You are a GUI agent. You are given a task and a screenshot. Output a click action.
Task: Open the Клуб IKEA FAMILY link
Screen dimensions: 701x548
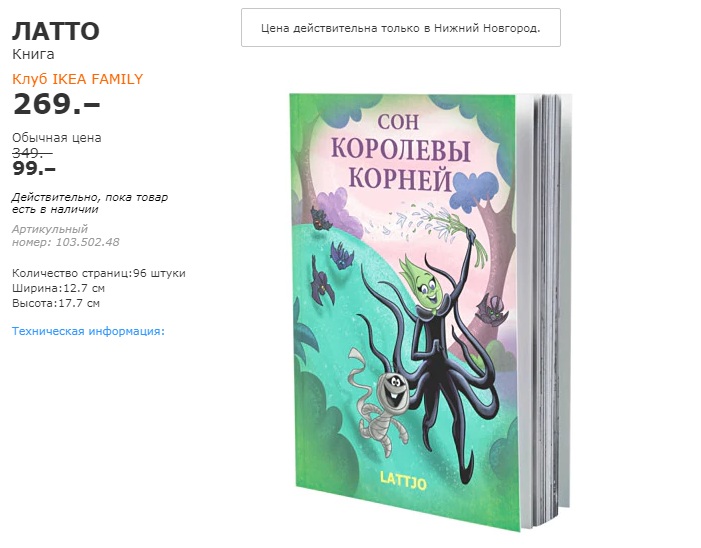pos(77,79)
